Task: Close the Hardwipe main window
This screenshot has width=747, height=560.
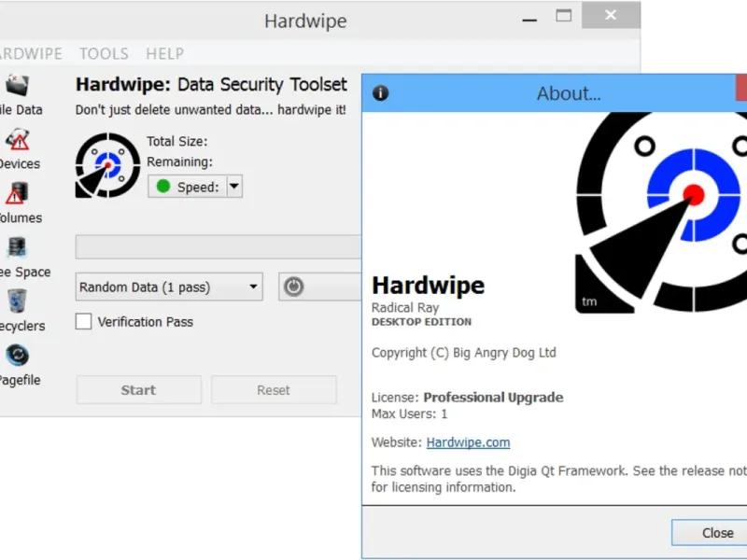Action: (611, 15)
